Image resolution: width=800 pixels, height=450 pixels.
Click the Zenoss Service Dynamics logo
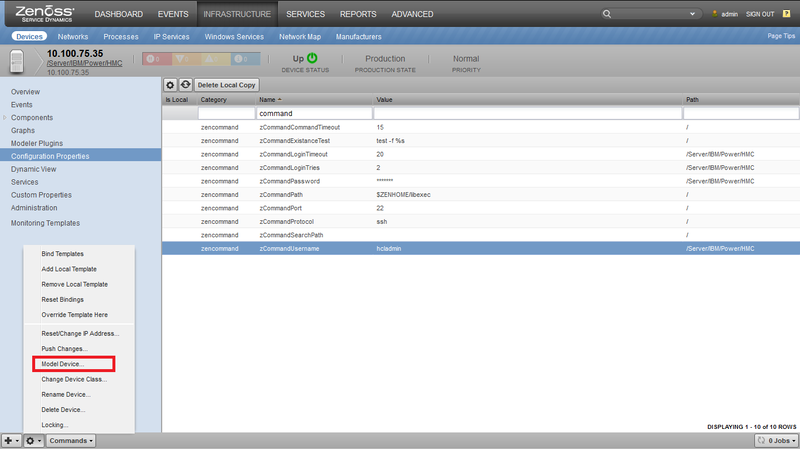click(x=45, y=14)
